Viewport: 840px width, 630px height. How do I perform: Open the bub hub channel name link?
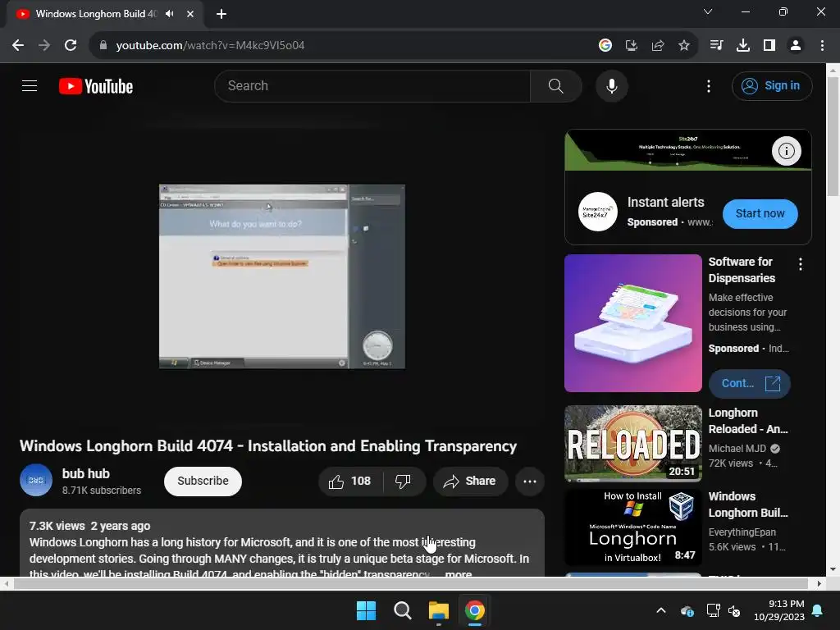(85, 473)
